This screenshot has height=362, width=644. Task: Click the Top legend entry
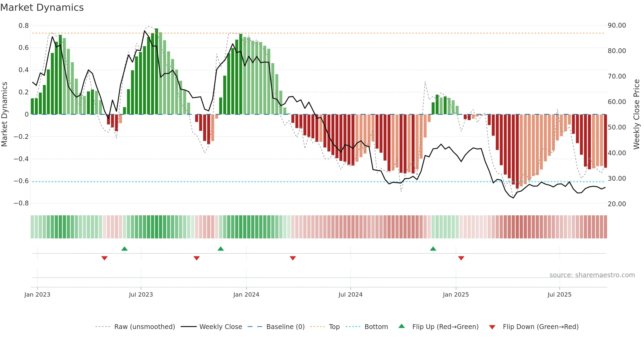325,327
